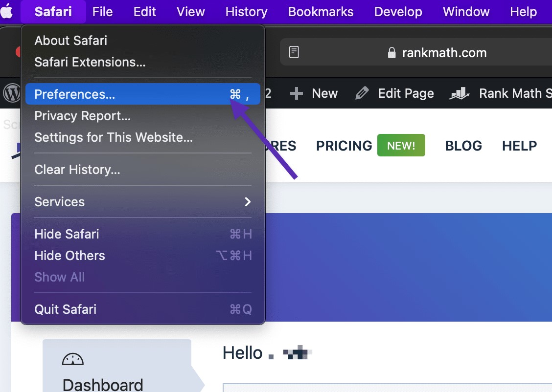Click the plus icon next to New
Image resolution: width=552 pixels, height=392 pixels.
[297, 93]
